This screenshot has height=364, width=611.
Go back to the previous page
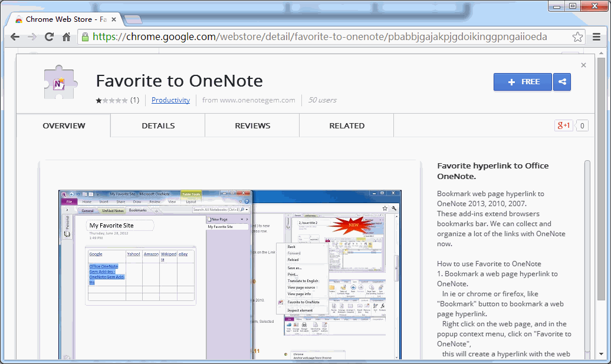click(x=15, y=37)
